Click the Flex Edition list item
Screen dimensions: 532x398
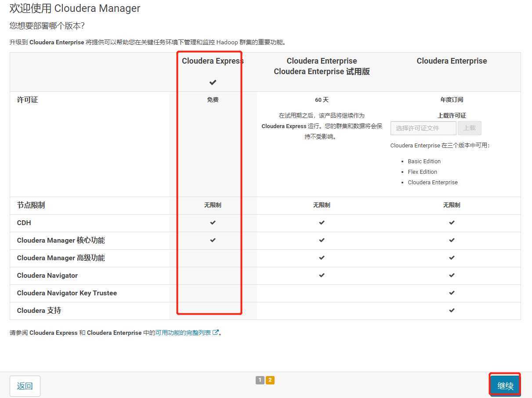coord(423,172)
